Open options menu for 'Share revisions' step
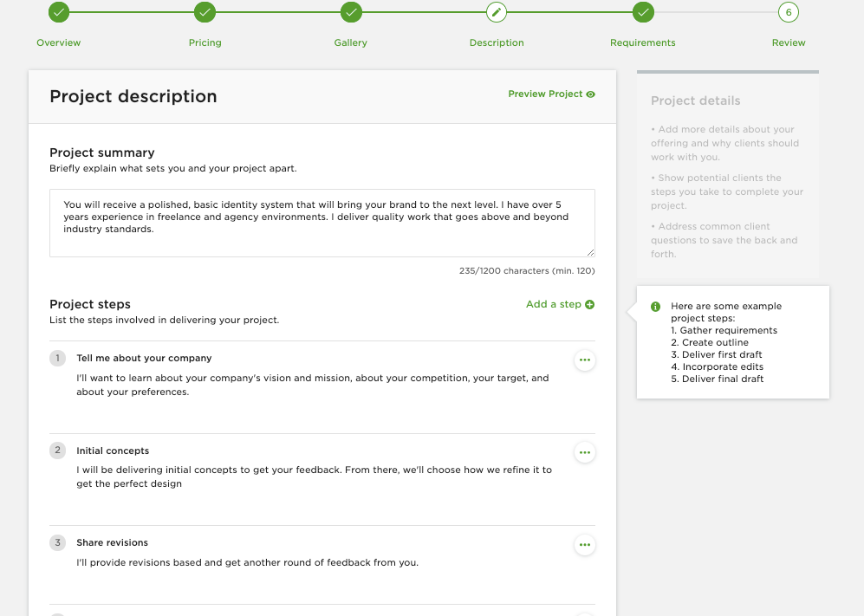864x616 pixels. tap(585, 545)
